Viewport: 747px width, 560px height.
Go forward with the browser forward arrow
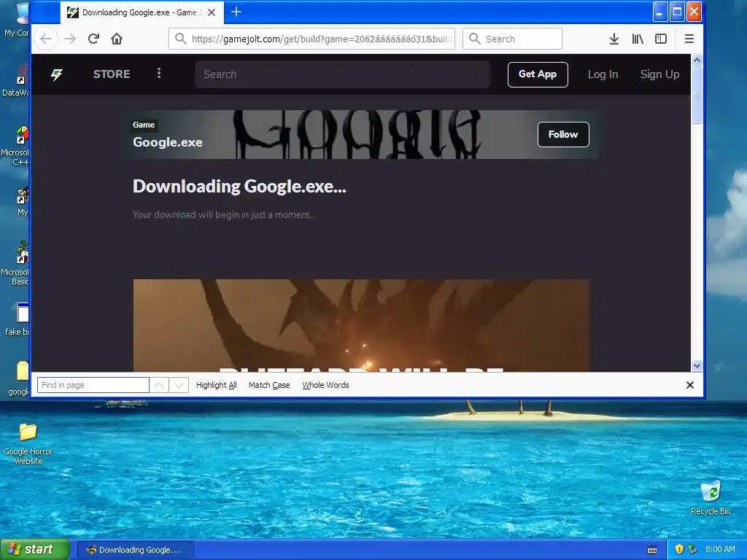69,39
